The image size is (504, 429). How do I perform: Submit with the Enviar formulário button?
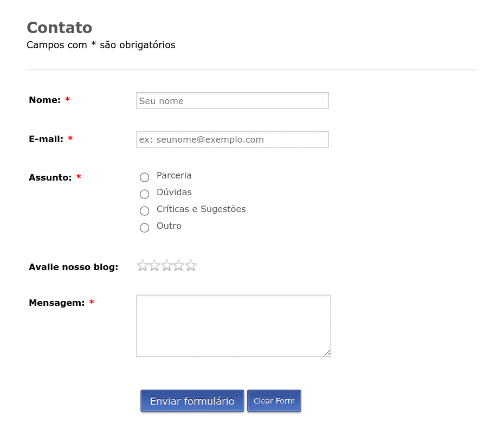coord(192,401)
